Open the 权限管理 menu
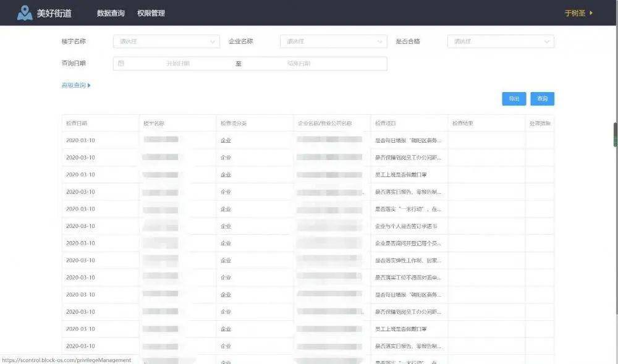Image resolution: width=618 pixels, height=364 pixels. (x=151, y=13)
